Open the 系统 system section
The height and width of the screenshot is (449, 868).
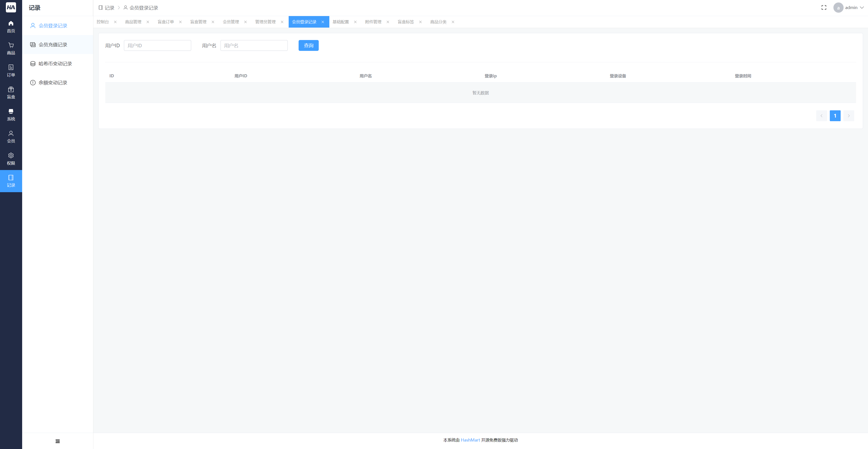pos(11,115)
